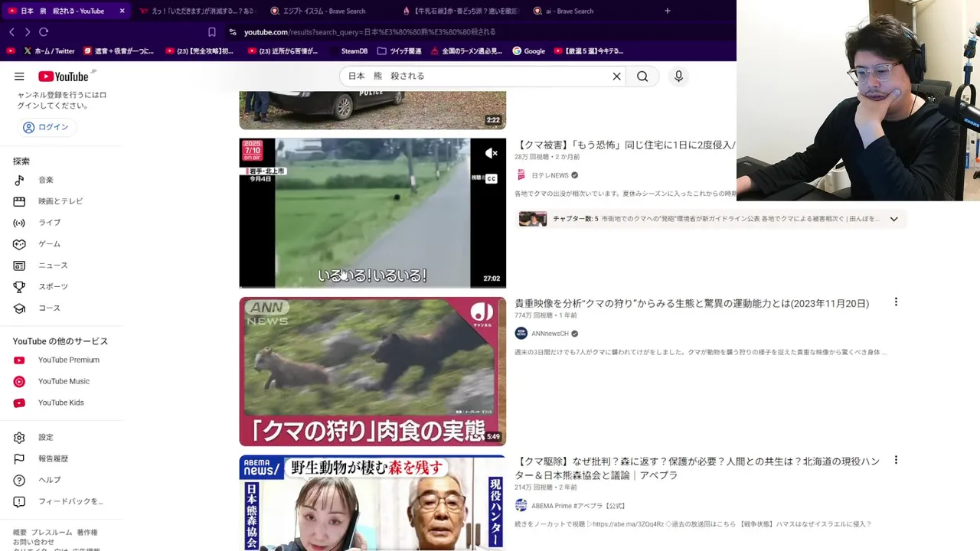The width and height of the screenshot is (980, 551).
Task: Reload the page
Action: (x=44, y=32)
